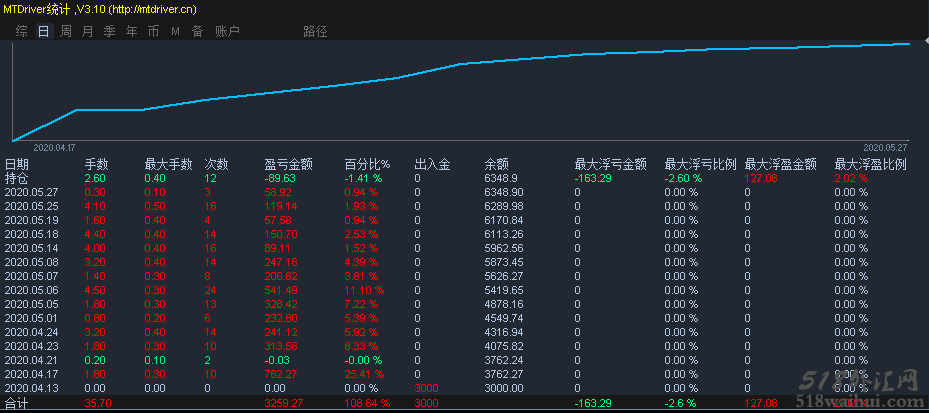Click the 余额 balance column header
929x413 pixels.
pyautogui.click(x=496, y=164)
